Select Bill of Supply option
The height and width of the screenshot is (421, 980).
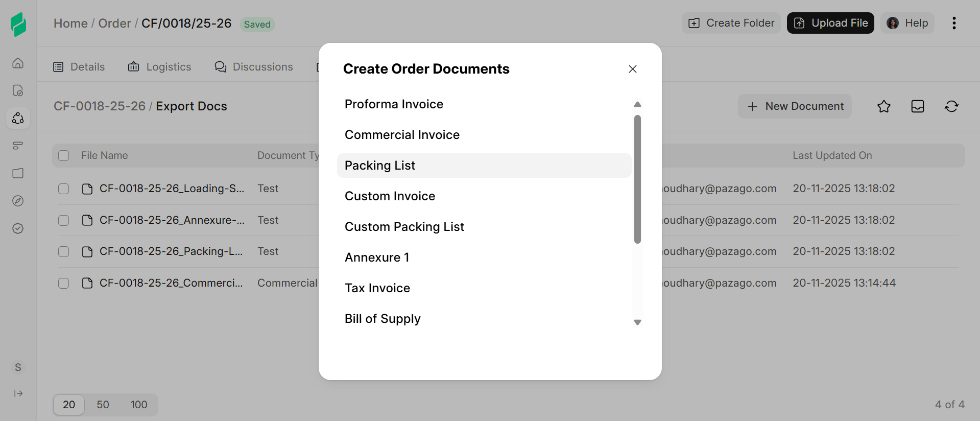pos(484,319)
